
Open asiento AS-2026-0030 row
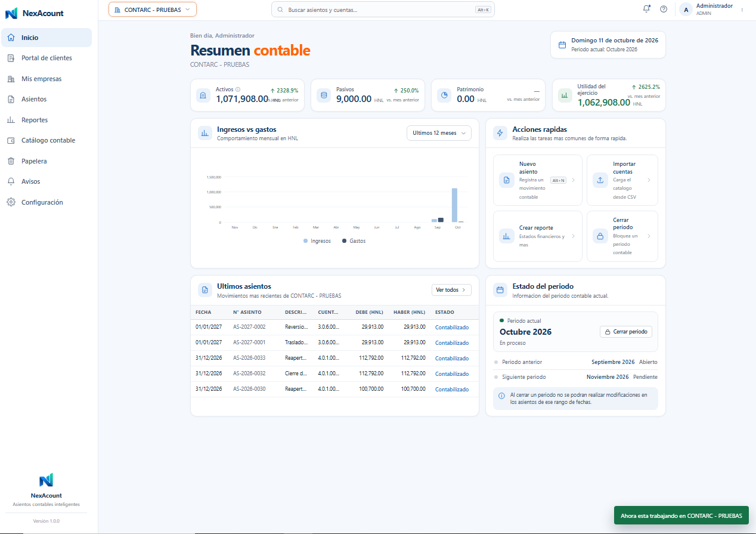tap(334, 389)
